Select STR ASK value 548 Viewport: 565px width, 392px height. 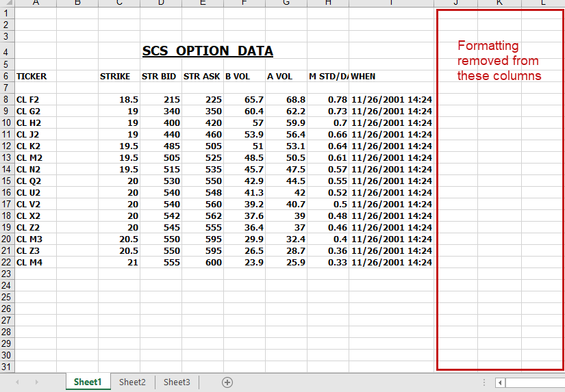203,192
